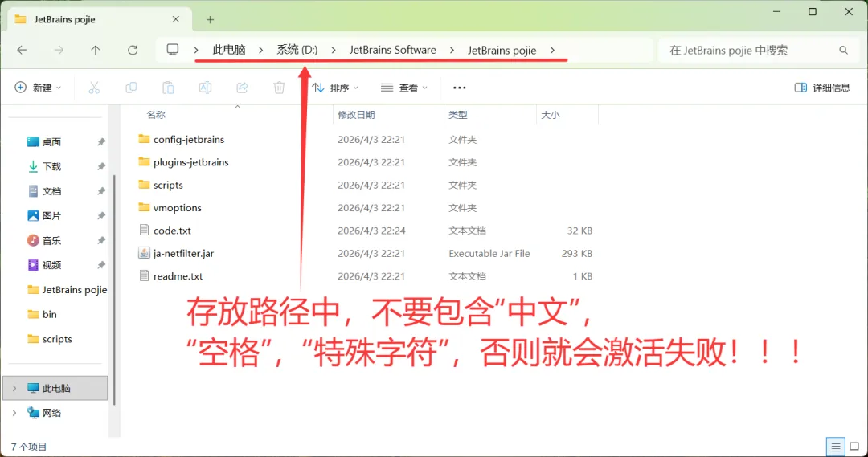Open 桌面 in the sidebar
The height and width of the screenshot is (457, 868).
tap(44, 141)
